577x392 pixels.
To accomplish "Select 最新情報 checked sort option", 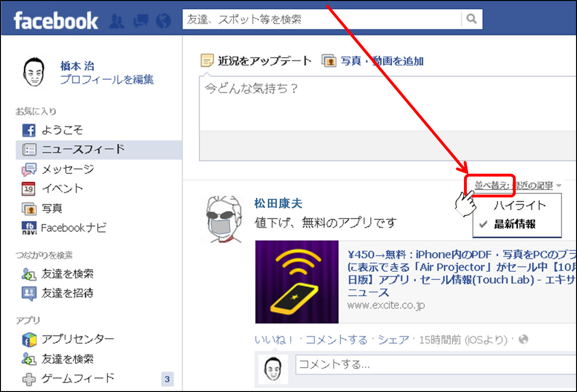I will [514, 224].
